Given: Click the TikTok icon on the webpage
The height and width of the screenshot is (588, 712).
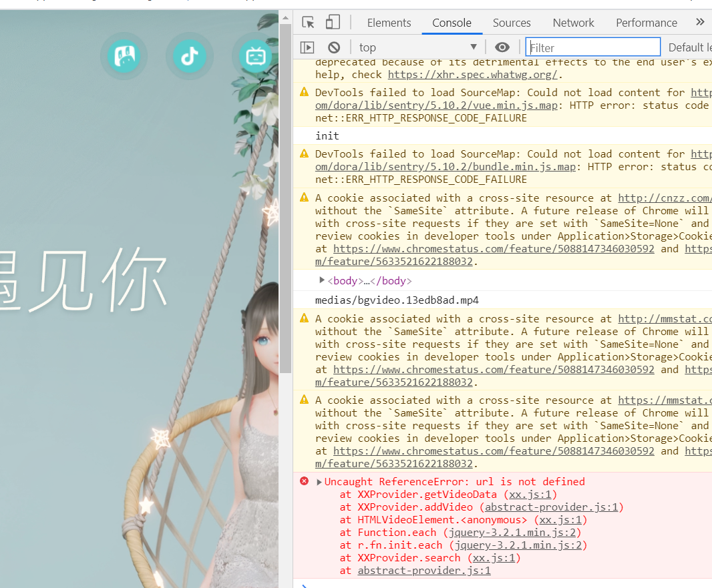Looking at the screenshot, I should [x=189, y=56].
